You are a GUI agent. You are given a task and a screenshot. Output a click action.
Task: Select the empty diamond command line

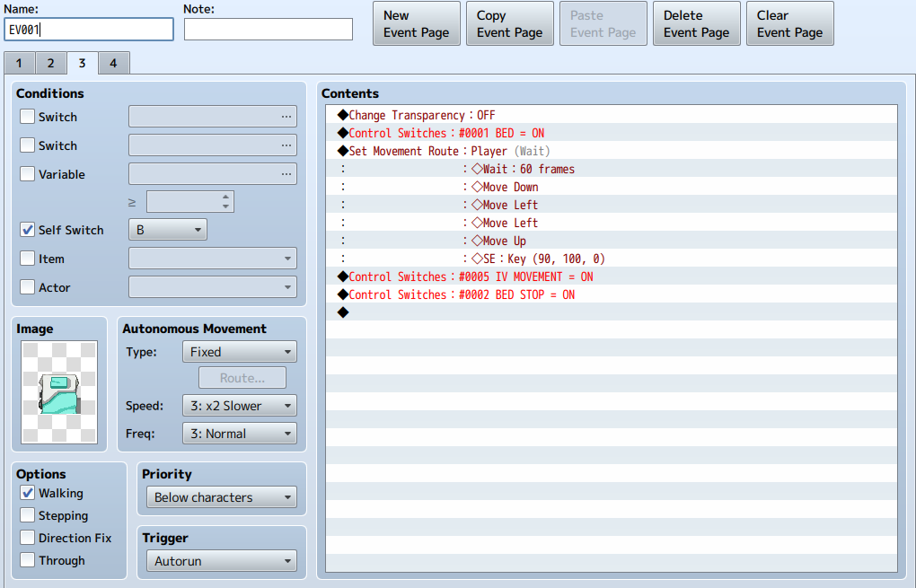coord(611,312)
